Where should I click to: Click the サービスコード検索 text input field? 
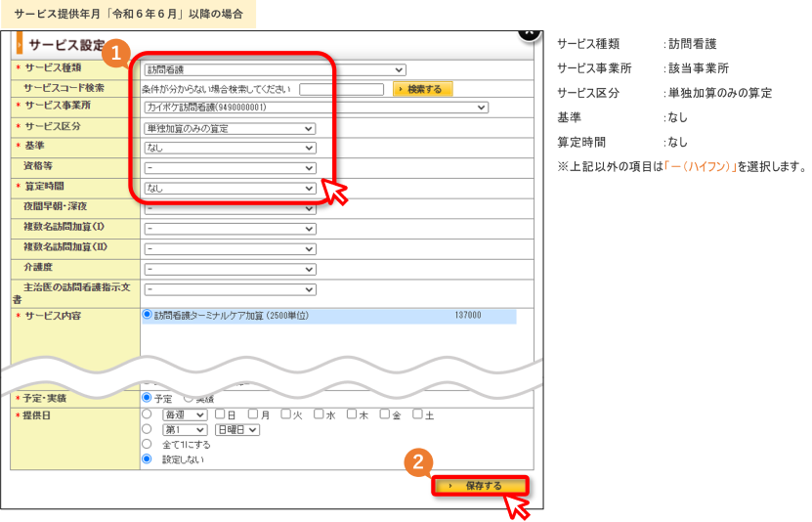[x=341, y=89]
